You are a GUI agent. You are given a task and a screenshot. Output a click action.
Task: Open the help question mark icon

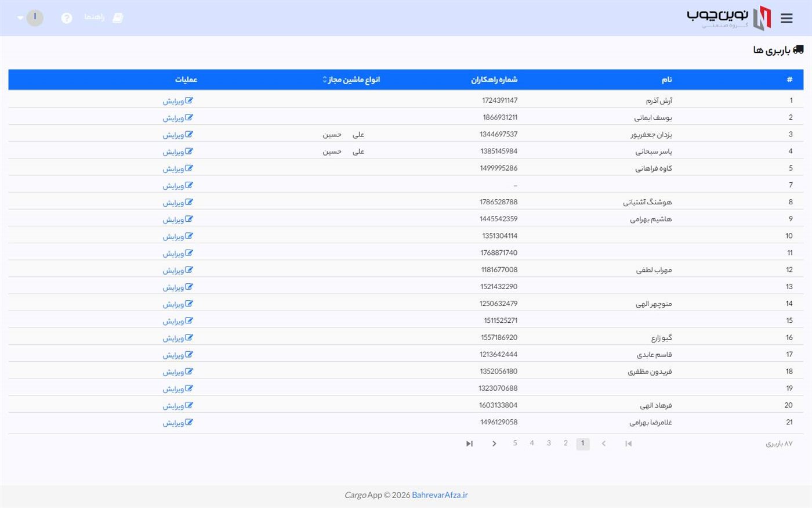tap(67, 18)
